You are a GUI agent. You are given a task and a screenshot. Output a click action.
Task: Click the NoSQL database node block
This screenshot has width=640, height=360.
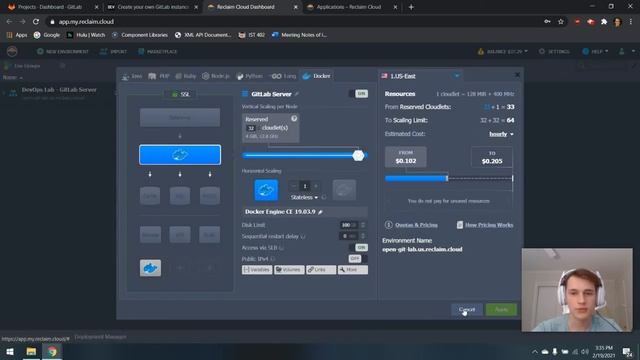coord(210,196)
